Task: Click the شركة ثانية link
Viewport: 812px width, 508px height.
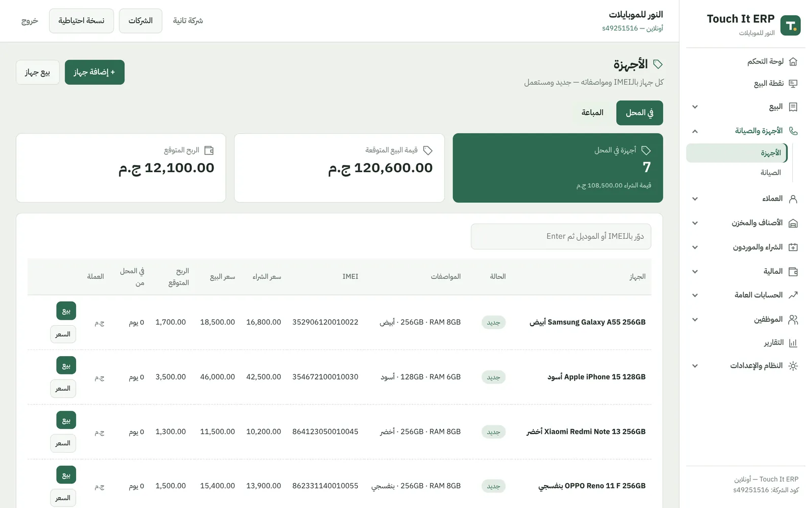Action: 188,21
